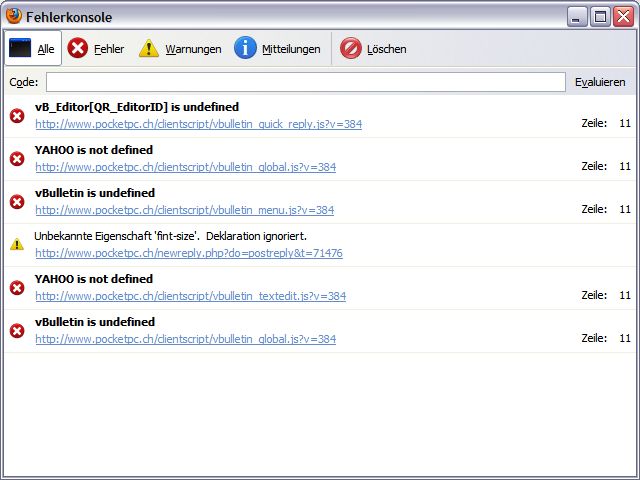Show all messages with Alle icon
Screen dimensions: 640x480
(20, 48)
